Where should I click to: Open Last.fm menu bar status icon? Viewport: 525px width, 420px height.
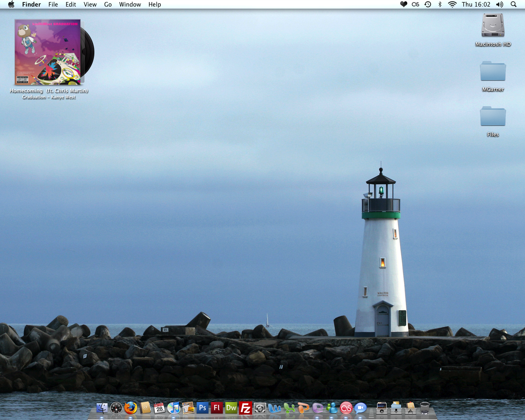[415, 5]
